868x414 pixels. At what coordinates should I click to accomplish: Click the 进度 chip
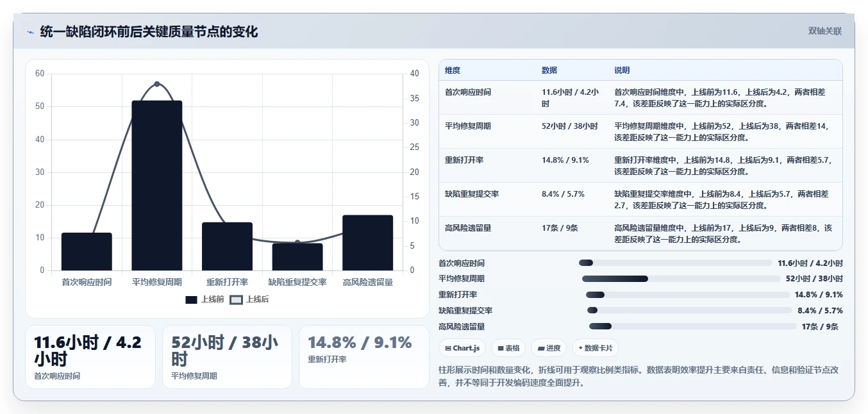pos(549,348)
